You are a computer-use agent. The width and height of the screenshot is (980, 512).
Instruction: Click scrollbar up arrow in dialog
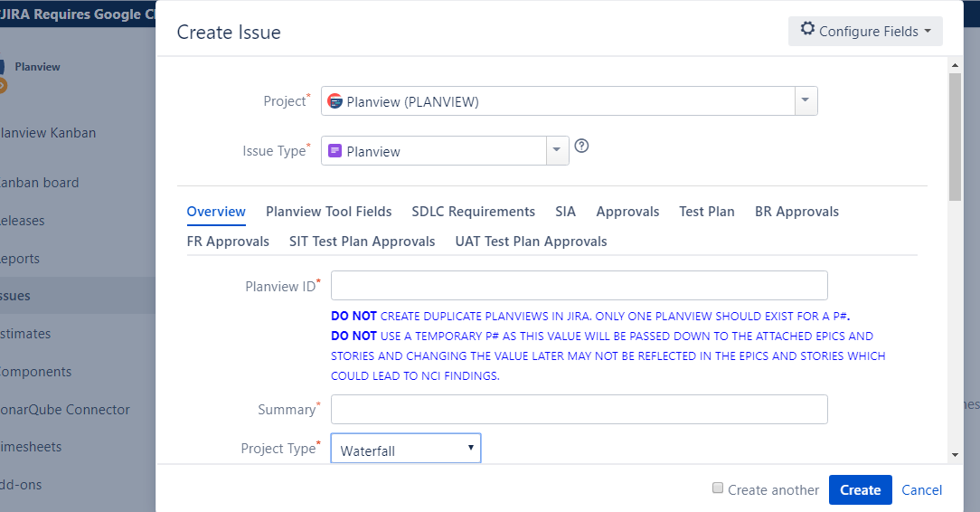click(x=955, y=65)
